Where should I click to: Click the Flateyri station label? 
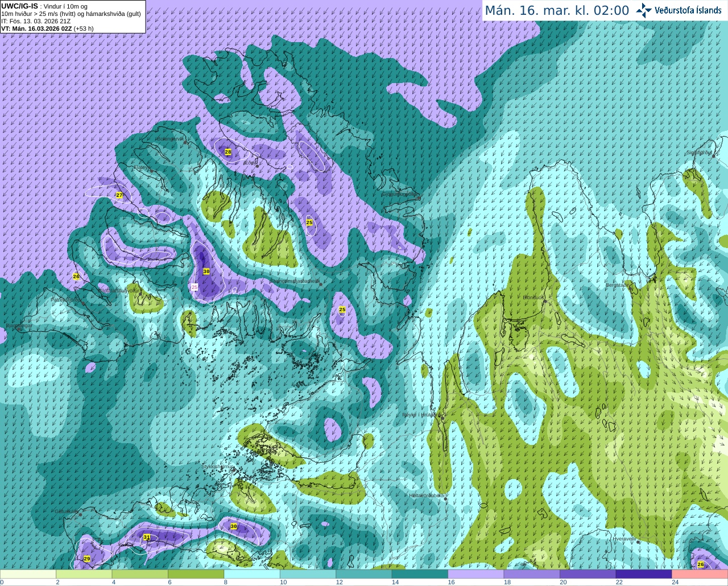[x=142, y=168]
